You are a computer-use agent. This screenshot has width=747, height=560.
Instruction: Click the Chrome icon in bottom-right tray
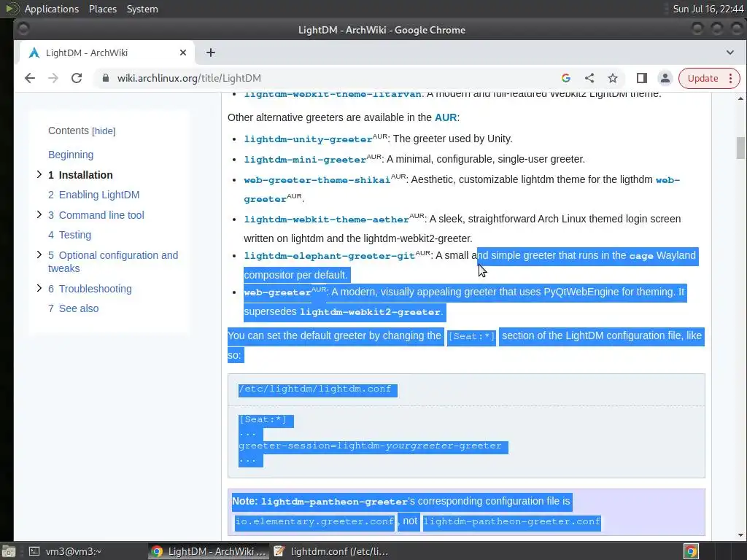click(x=691, y=551)
